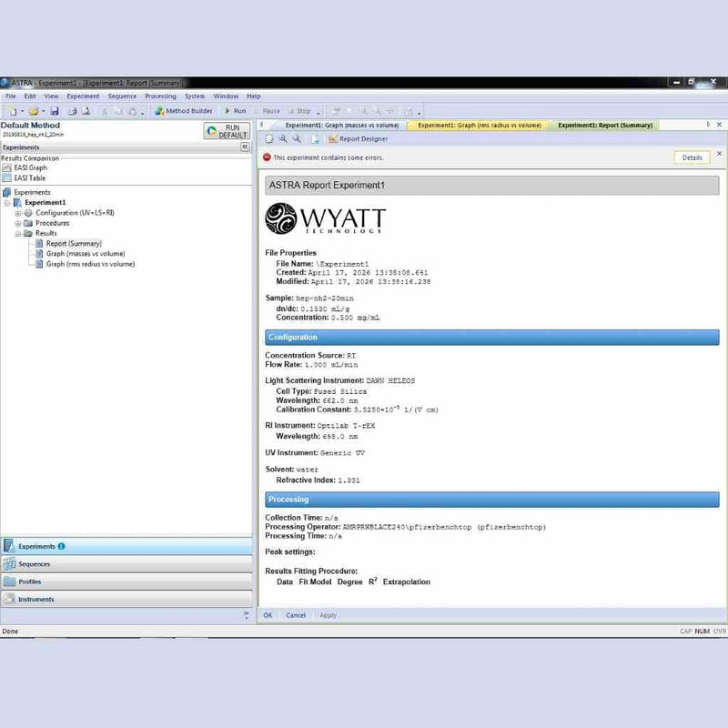Open the Sequence menu
Image resolution: width=728 pixels, height=728 pixels.
click(122, 96)
